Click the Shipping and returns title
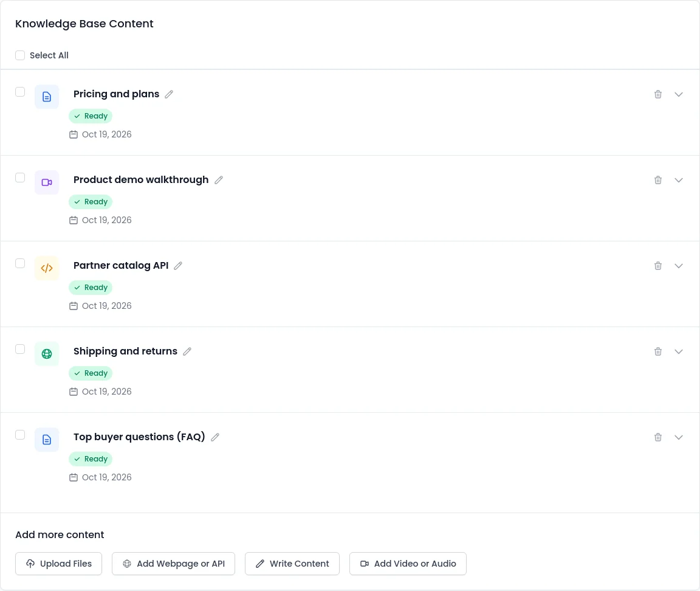This screenshot has height=591, width=700. pos(125,351)
